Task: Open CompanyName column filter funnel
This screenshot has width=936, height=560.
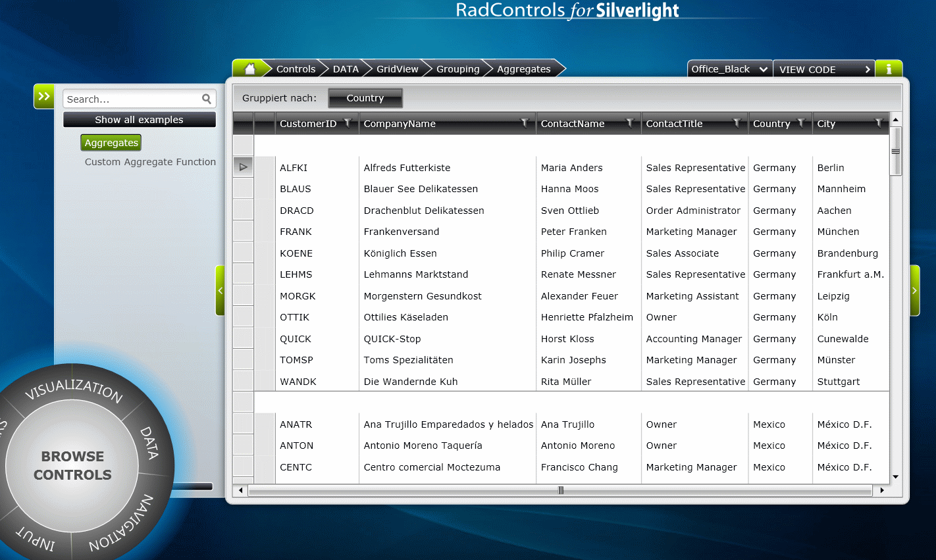Action: pyautogui.click(x=525, y=123)
